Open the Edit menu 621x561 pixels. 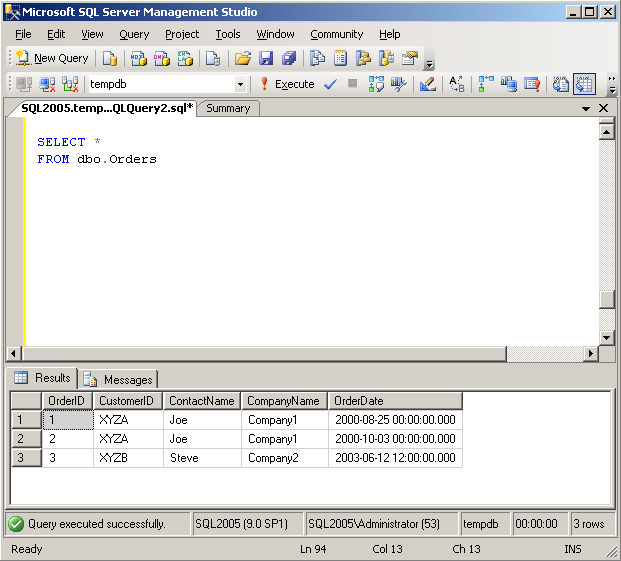point(56,34)
